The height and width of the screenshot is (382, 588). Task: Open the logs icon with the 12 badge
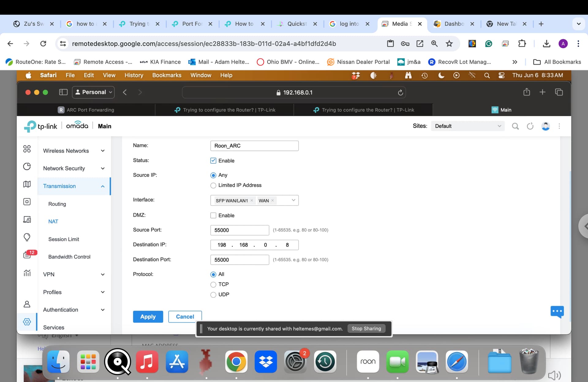pyautogui.click(x=27, y=255)
